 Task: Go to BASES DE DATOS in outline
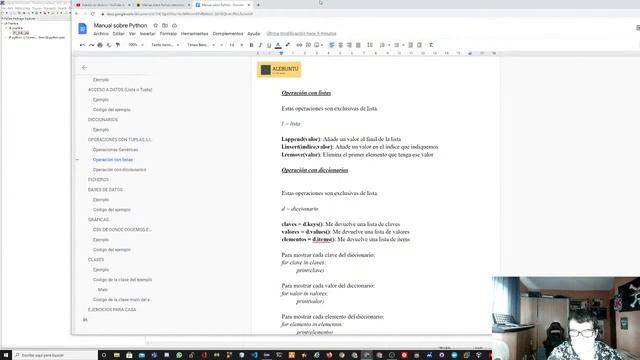coord(105,190)
